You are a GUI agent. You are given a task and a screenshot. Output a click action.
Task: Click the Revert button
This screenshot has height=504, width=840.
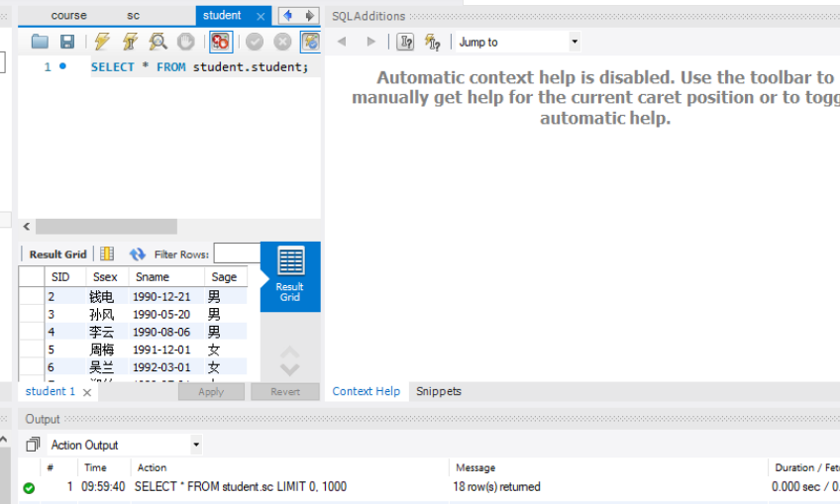coord(285,391)
